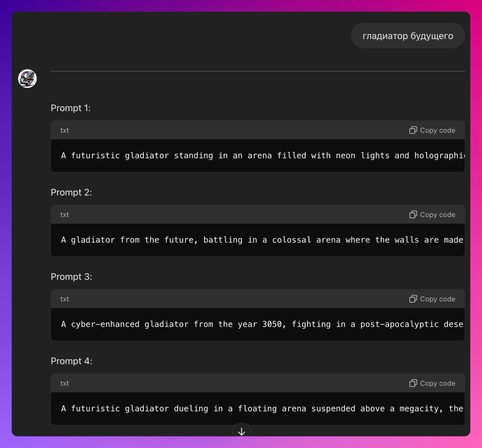Image resolution: width=482 pixels, height=448 pixels.
Task: Click the "txt" label in Prompt 3 header
Action: (65, 299)
